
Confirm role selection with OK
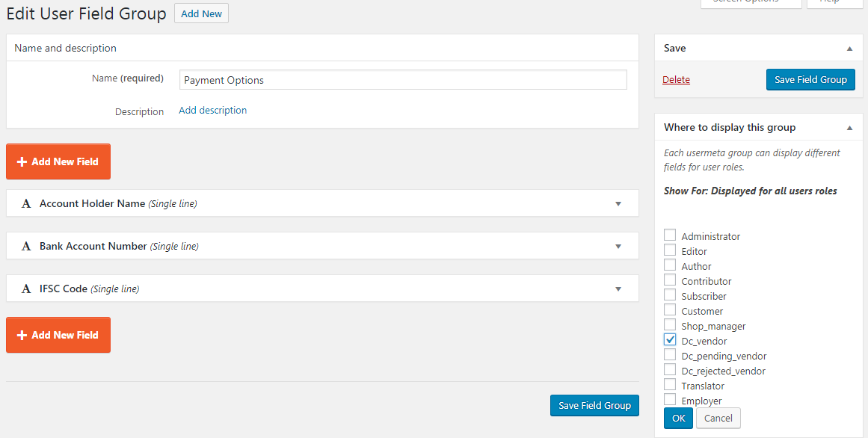click(x=679, y=418)
